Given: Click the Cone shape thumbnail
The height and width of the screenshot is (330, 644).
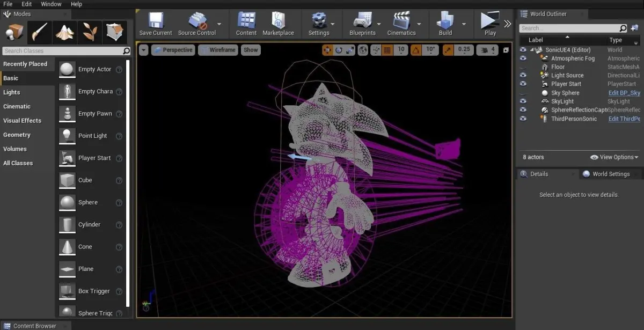Looking at the screenshot, I should tap(67, 247).
